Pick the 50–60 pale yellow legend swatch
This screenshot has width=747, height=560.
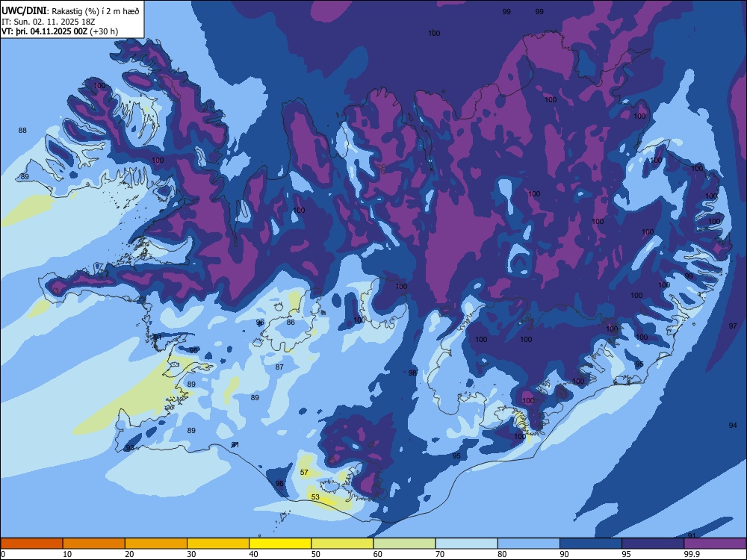click(343, 544)
